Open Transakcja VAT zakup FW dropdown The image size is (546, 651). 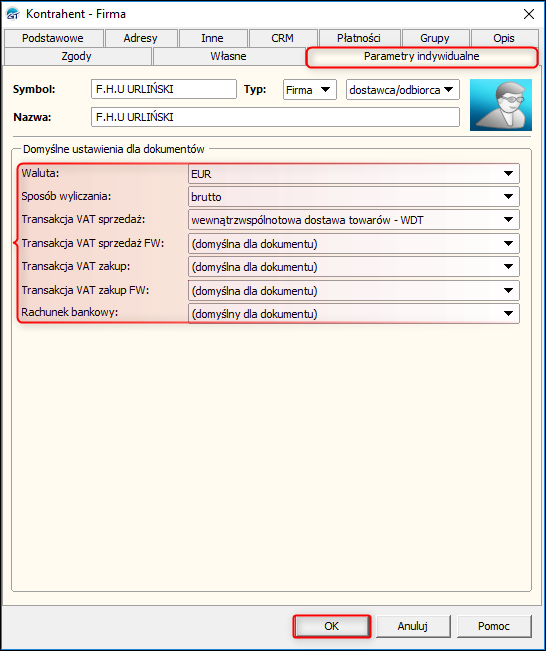point(354,291)
